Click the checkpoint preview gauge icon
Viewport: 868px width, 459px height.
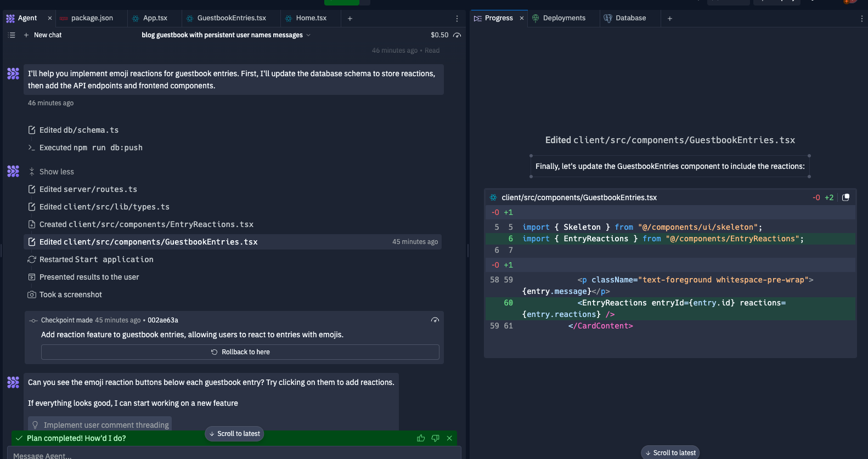pos(435,320)
